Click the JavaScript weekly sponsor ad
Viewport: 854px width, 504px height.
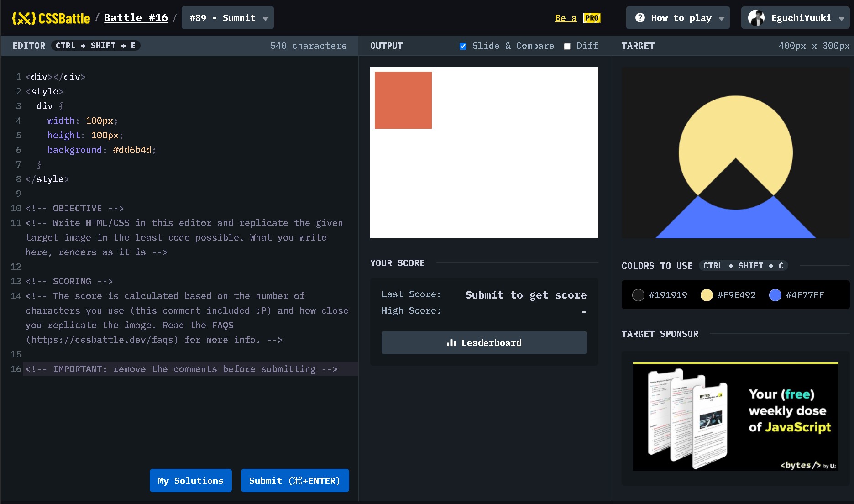tap(735, 416)
